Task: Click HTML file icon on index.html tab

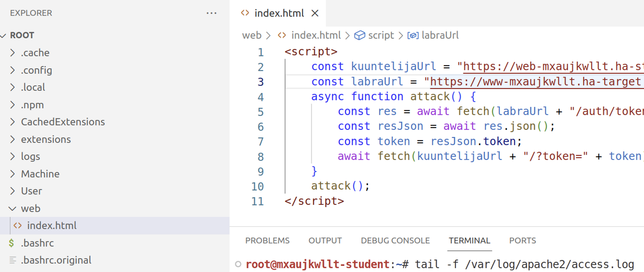Action: pos(245,13)
